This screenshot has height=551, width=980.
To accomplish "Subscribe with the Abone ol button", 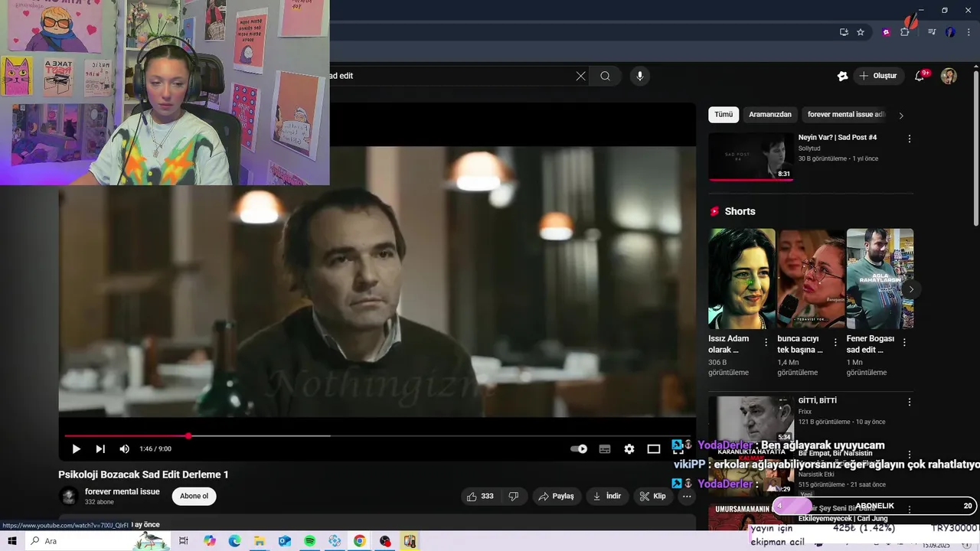I will (194, 497).
